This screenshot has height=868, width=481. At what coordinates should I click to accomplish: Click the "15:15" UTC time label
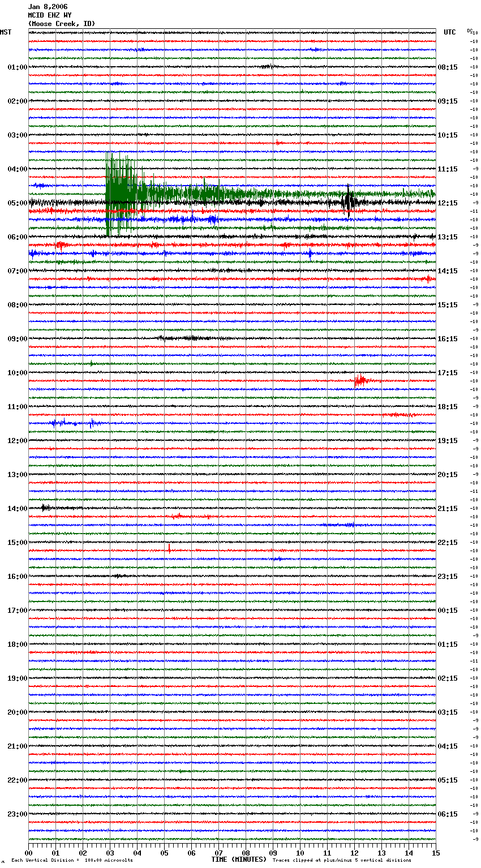tap(448, 305)
